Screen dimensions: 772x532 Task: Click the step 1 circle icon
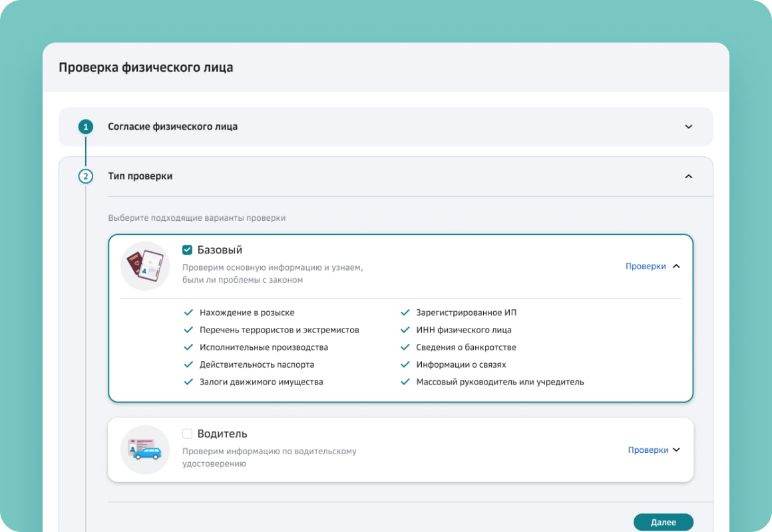click(86, 126)
